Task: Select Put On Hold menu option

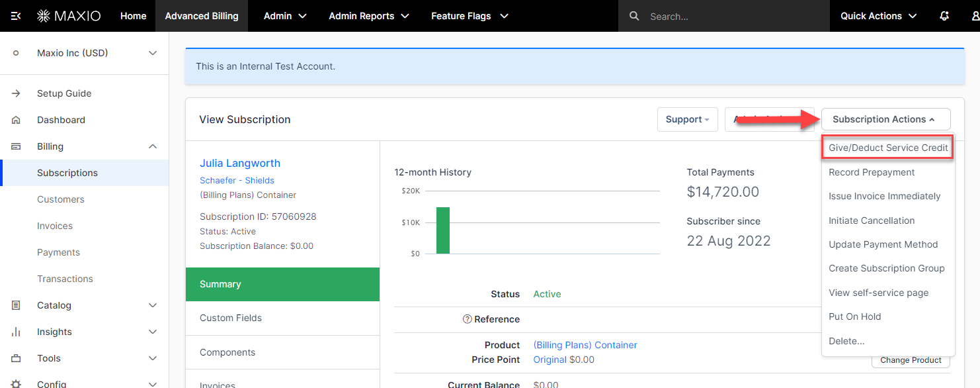Action: point(855,316)
